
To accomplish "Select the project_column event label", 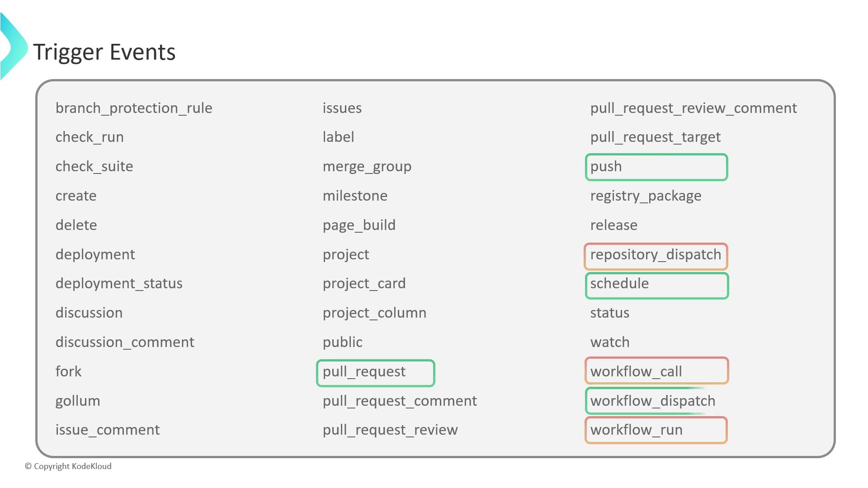I will click(374, 313).
